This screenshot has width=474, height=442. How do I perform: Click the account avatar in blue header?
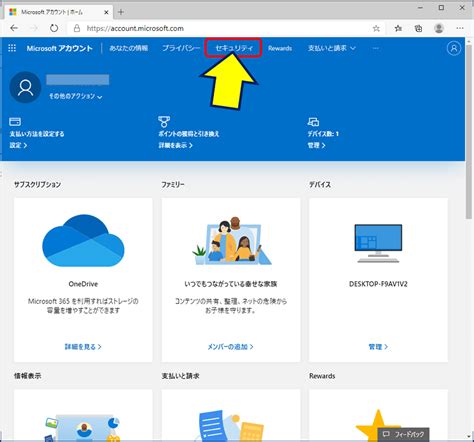(x=454, y=48)
